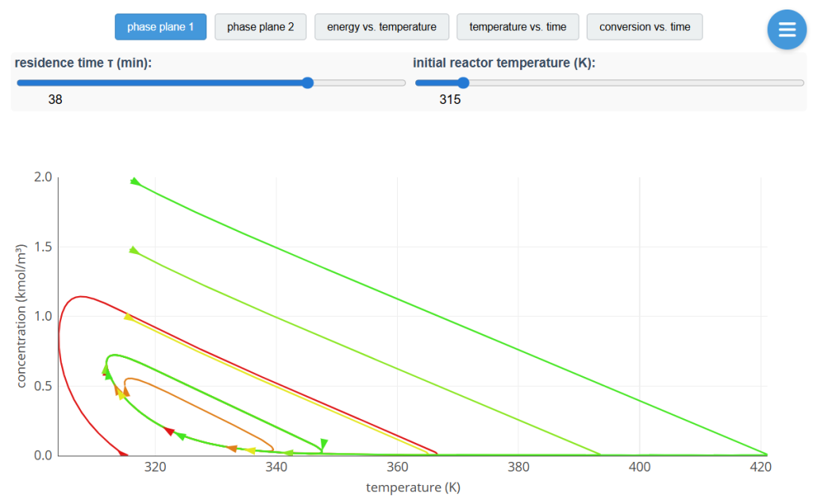Switch to the phase plane 2 tab

[x=260, y=27]
